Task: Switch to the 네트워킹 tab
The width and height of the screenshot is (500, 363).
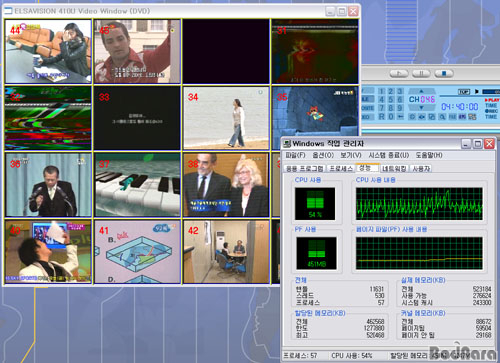Action: tap(394, 169)
